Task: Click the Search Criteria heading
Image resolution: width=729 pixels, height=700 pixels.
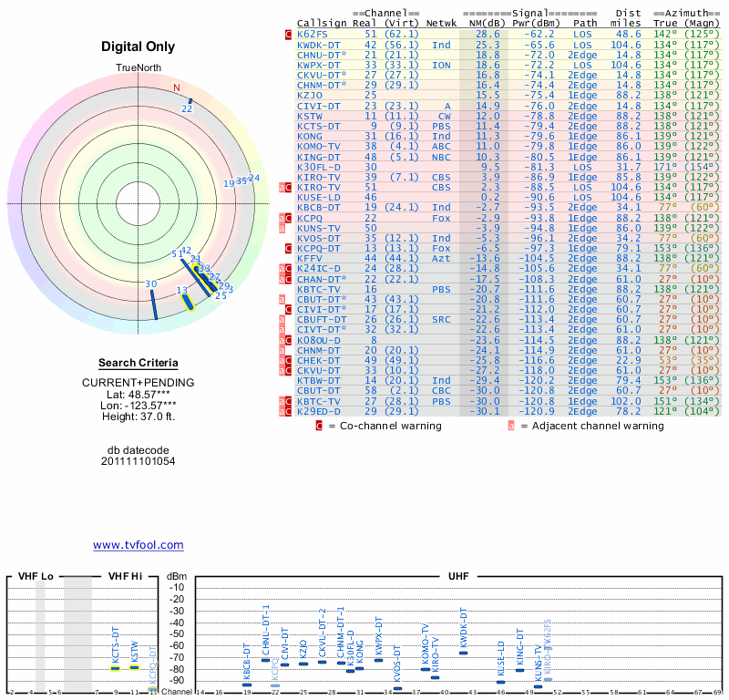Action: [x=139, y=364]
